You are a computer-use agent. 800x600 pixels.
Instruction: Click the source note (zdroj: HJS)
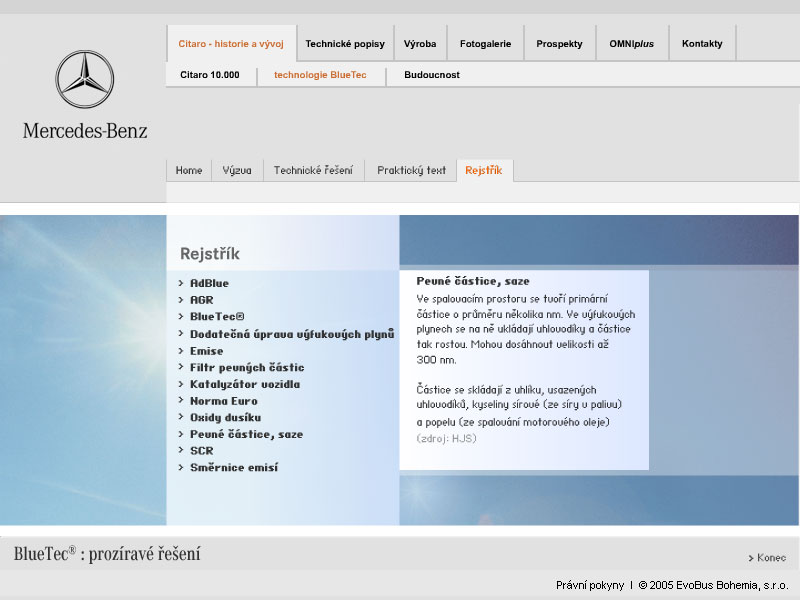coord(446,438)
